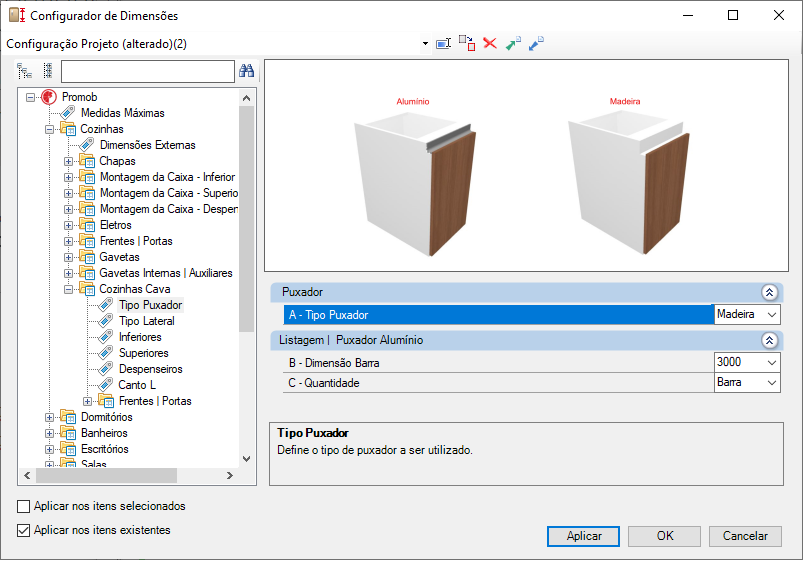Select Montagem da Caixa - Despenseiro folder
The image size is (809, 577).
click(169, 209)
